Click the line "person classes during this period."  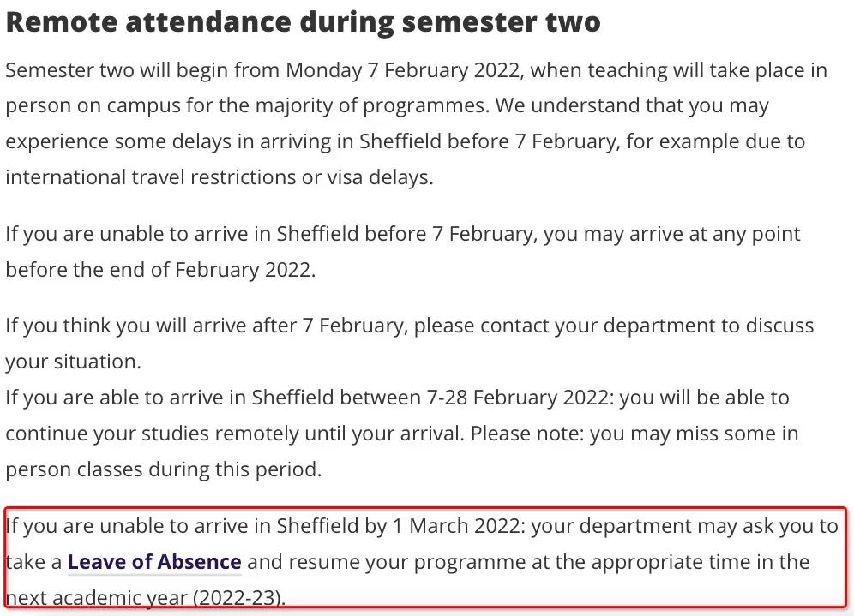coord(163,469)
